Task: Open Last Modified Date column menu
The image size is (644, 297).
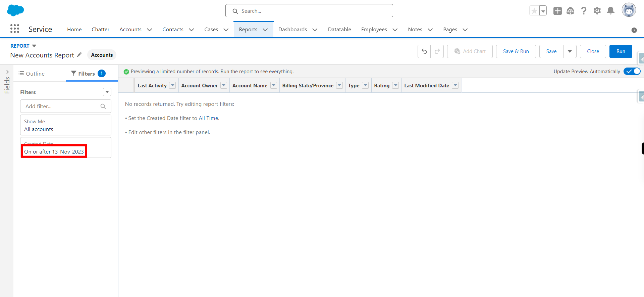Action: coord(455,85)
